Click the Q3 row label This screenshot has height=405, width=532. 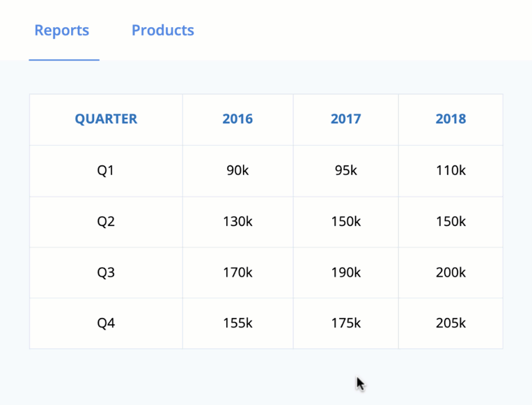coord(106,273)
